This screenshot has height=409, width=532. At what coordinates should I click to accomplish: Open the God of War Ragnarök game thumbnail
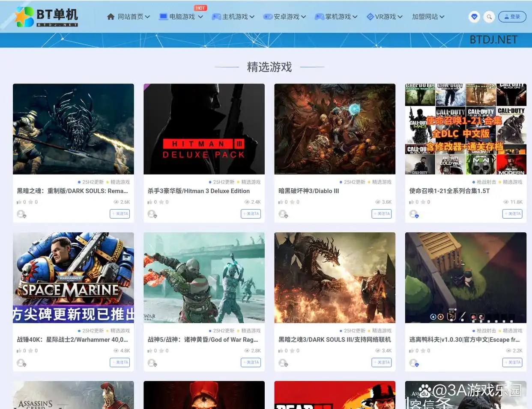click(x=204, y=277)
